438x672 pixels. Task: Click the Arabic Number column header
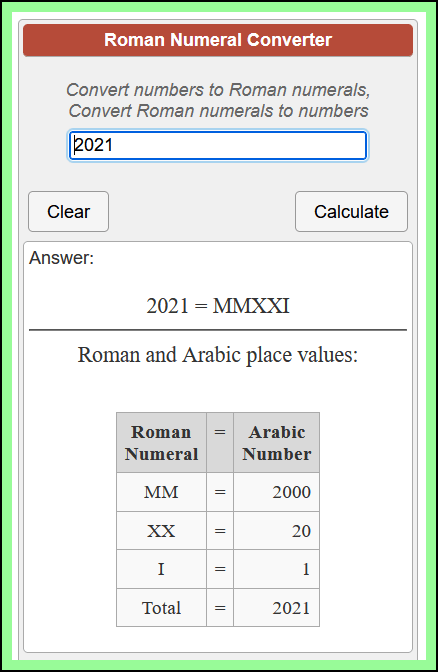276,443
